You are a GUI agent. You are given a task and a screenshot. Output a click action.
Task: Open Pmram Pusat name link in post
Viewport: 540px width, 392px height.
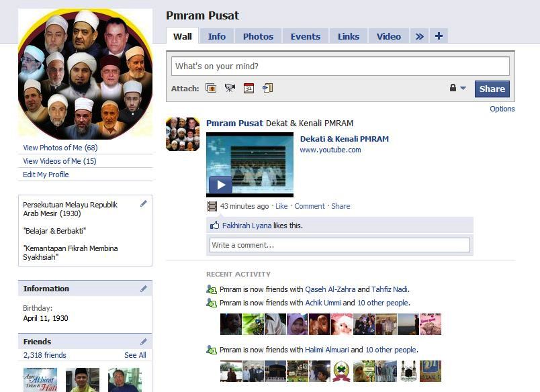(234, 124)
